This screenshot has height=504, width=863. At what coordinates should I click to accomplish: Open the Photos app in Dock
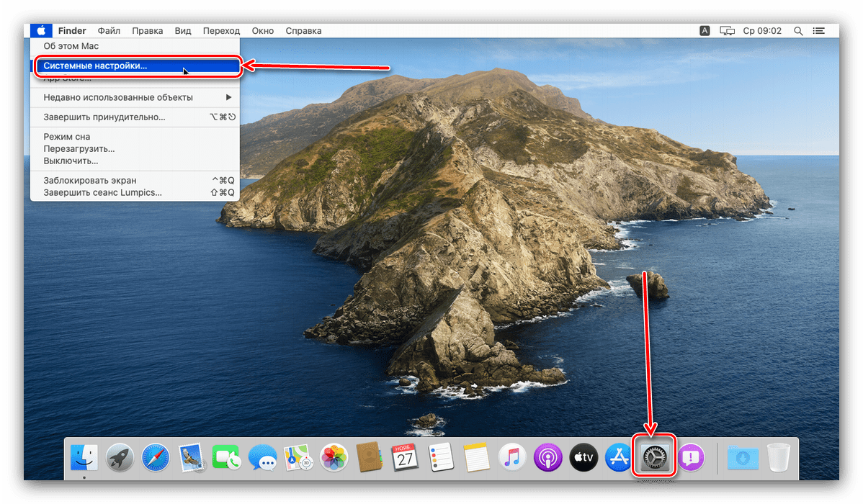pos(334,457)
